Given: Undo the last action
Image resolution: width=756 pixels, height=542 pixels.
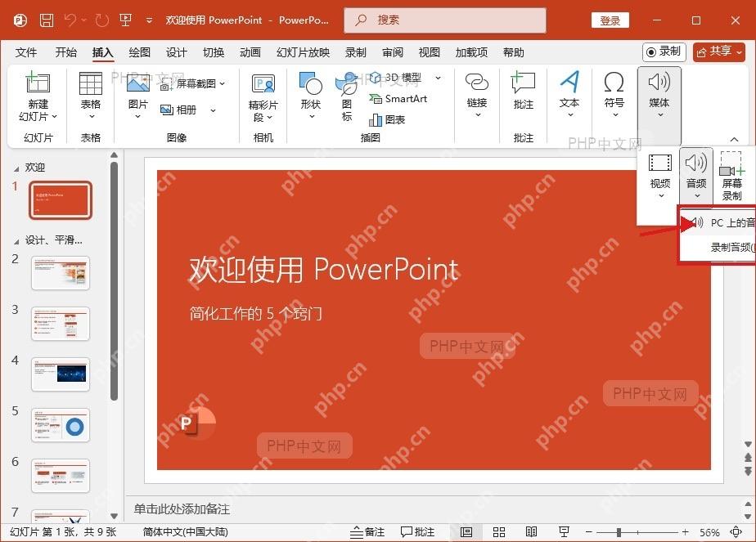Looking at the screenshot, I should pos(70,20).
